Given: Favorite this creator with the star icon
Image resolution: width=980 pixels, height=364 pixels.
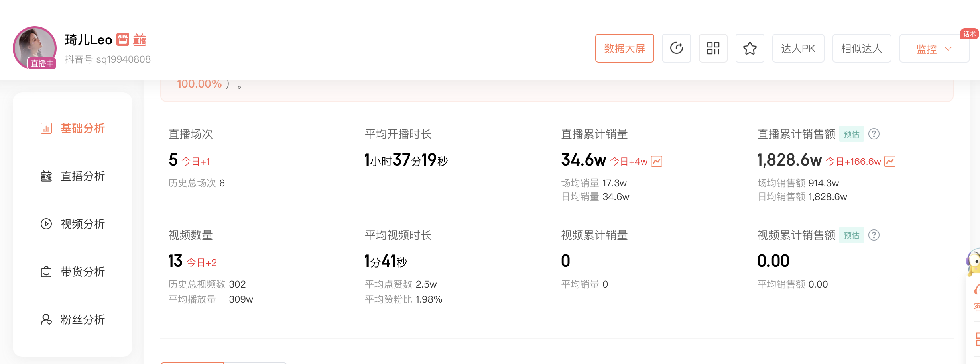Looking at the screenshot, I should (x=750, y=48).
